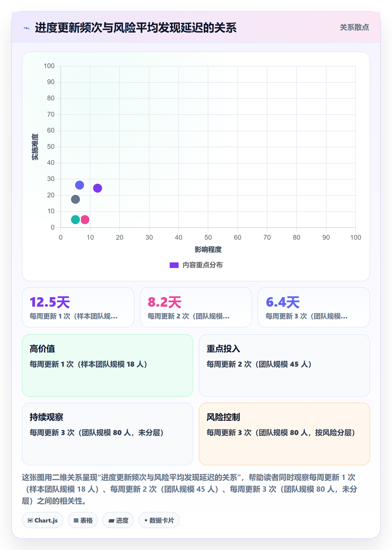Open the 6.4天 stat card
This screenshot has width=392, height=550.
tap(314, 307)
